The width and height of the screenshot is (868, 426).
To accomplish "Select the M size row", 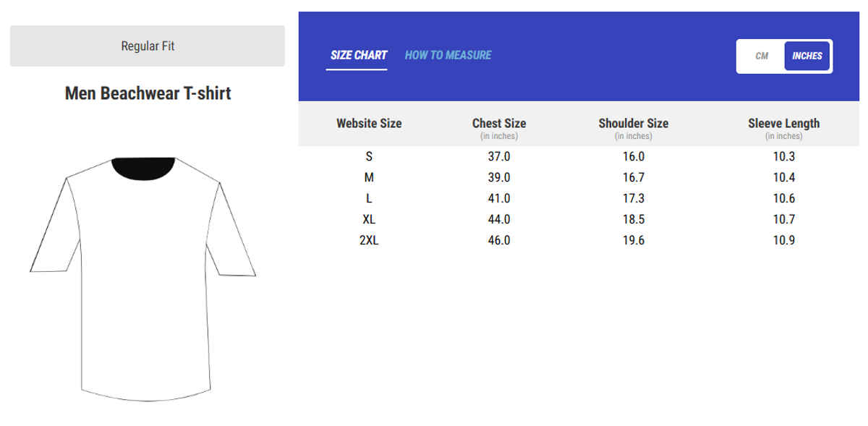I will coord(369,177).
